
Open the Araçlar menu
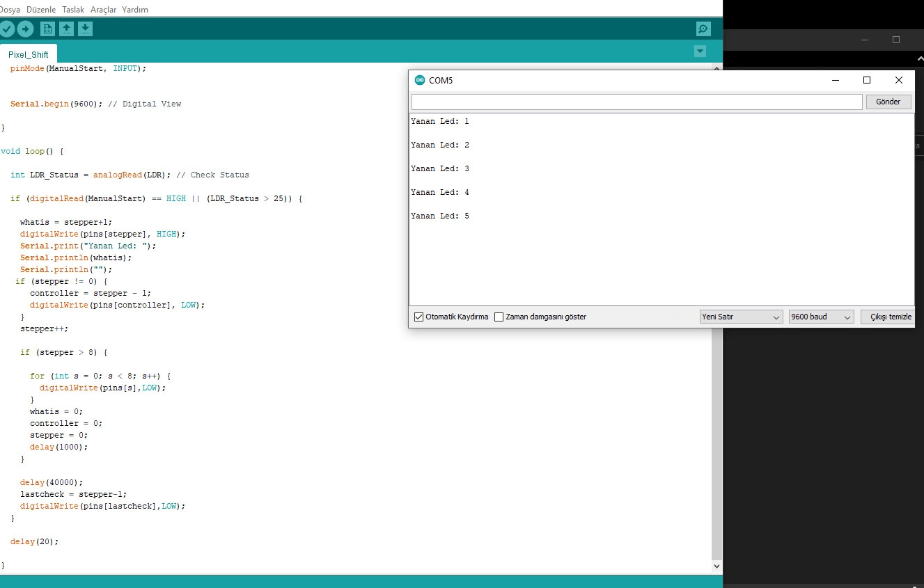click(x=103, y=10)
